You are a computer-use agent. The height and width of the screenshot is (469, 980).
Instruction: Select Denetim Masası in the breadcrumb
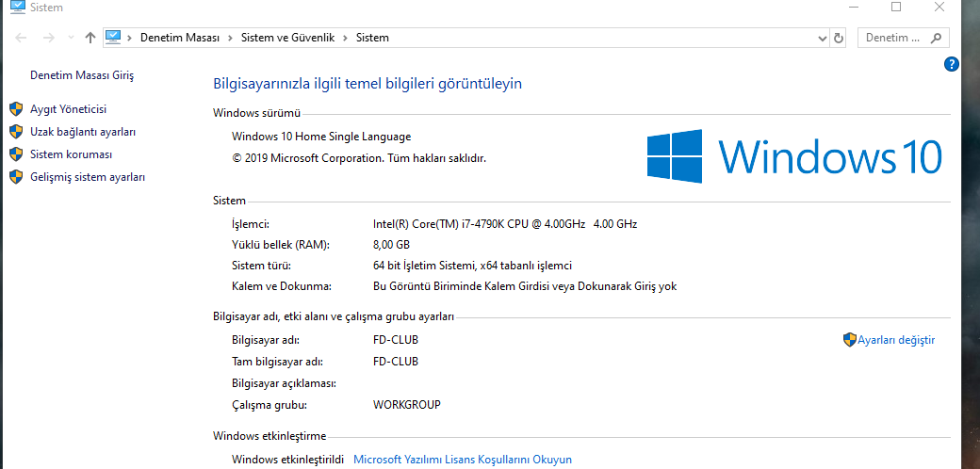[180, 38]
